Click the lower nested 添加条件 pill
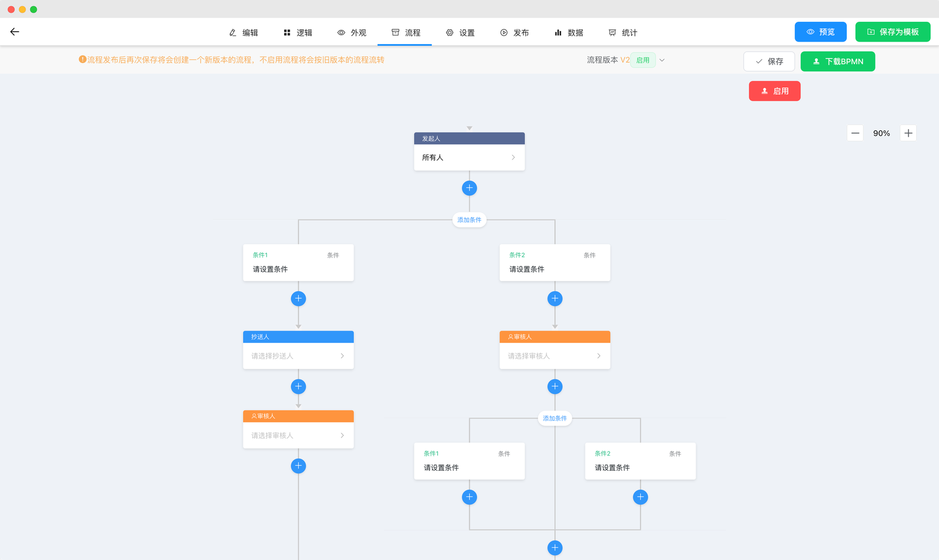 pos(555,418)
